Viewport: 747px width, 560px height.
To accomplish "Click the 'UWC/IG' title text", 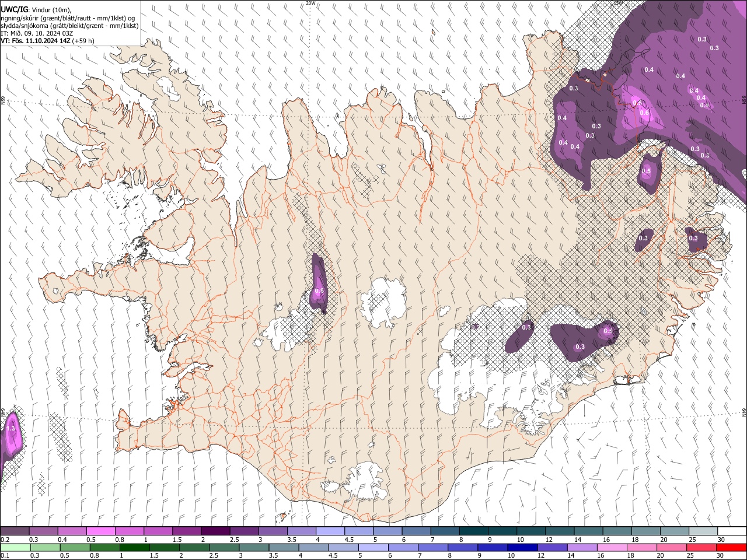I will coord(14,10).
